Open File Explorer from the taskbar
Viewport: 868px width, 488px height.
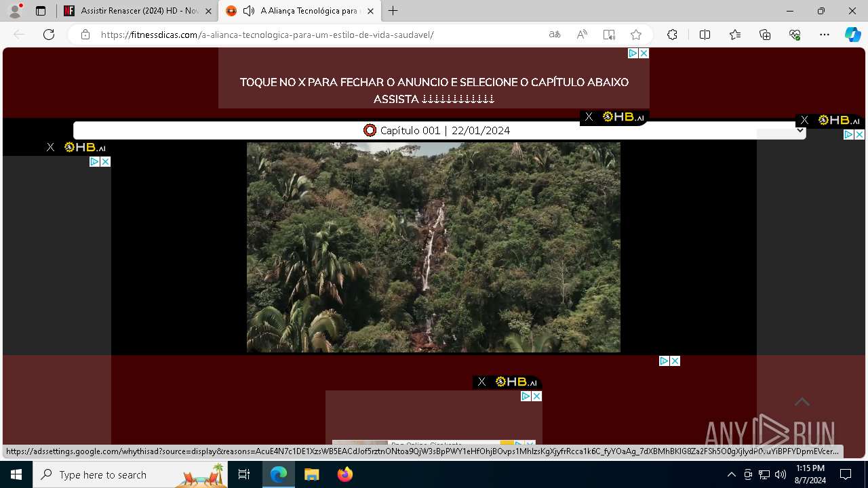(311, 474)
